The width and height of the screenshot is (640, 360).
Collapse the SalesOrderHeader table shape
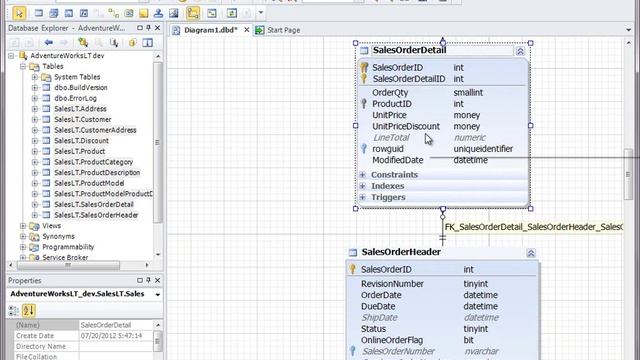(531, 253)
